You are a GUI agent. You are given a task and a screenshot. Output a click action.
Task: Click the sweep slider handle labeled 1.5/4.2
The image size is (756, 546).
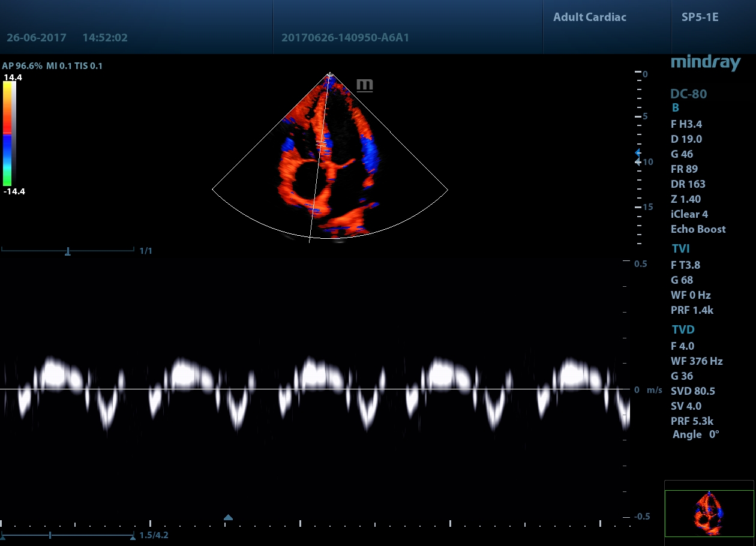50,535
